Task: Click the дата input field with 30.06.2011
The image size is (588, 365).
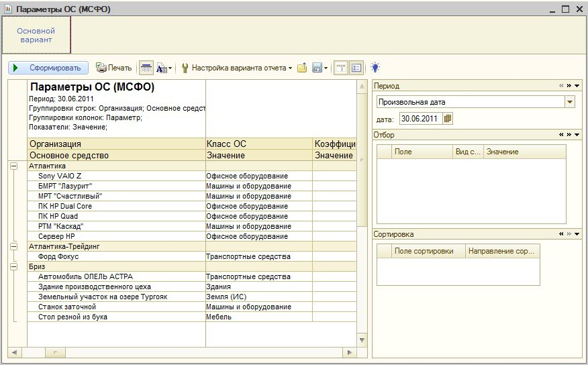Action: point(420,119)
